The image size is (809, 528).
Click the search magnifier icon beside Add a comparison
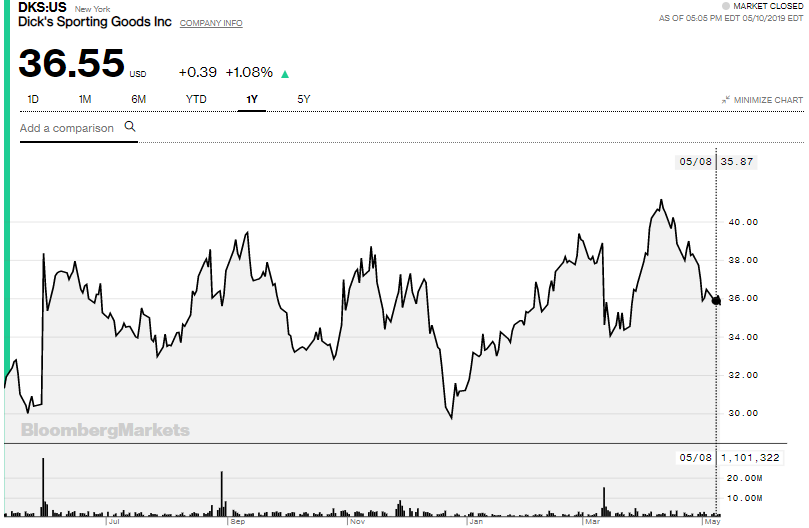pyautogui.click(x=130, y=126)
